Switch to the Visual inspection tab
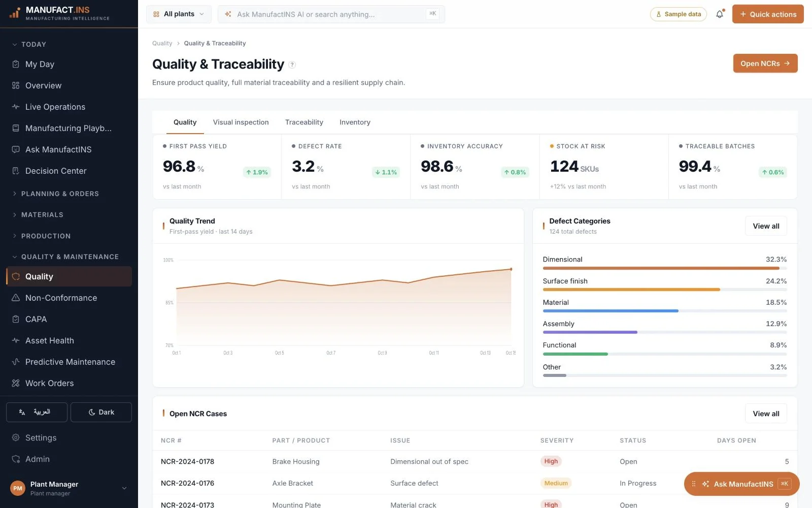The image size is (812, 508). tap(241, 122)
